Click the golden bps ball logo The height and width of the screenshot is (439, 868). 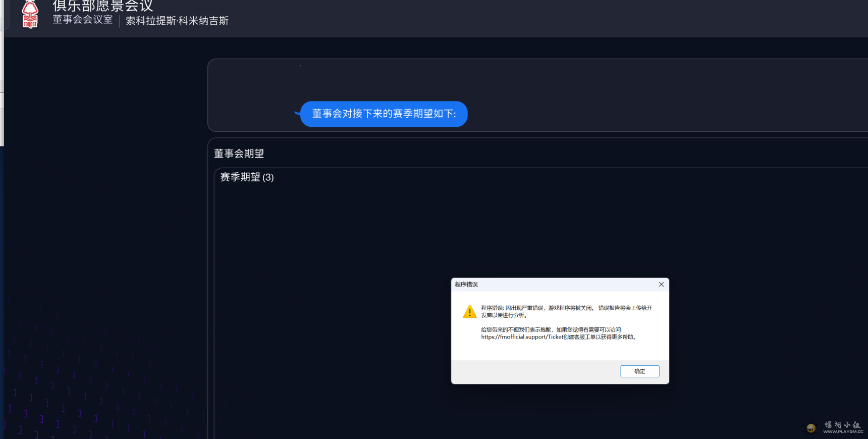810,428
